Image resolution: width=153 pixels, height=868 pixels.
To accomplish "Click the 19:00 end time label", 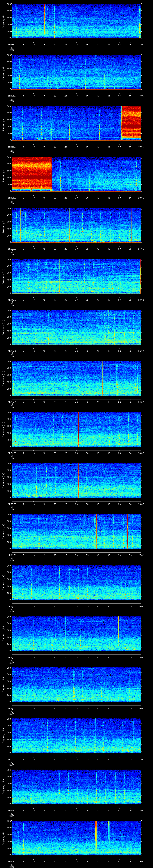I will click(x=141, y=147).
